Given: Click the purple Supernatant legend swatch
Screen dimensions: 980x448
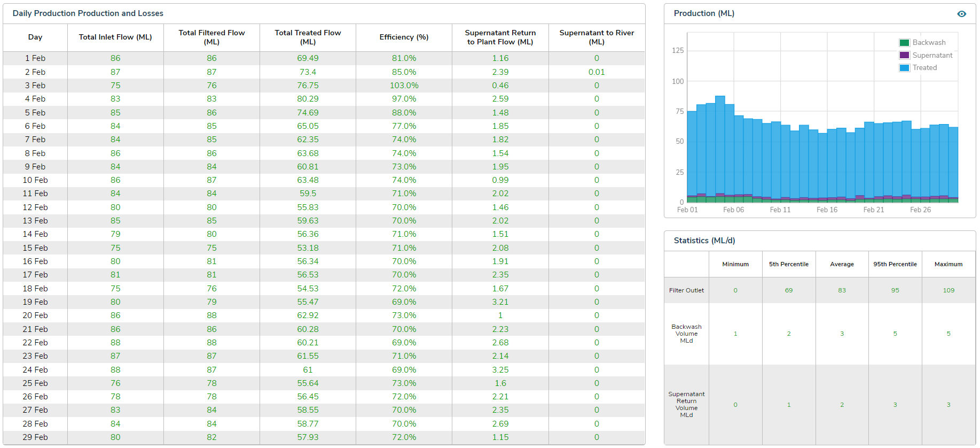Looking at the screenshot, I should pyautogui.click(x=904, y=55).
